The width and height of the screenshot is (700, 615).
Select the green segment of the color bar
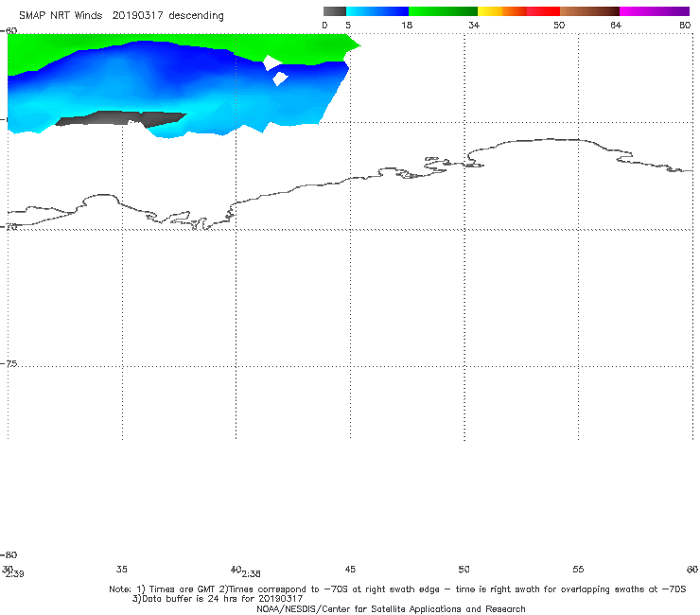pos(443,11)
